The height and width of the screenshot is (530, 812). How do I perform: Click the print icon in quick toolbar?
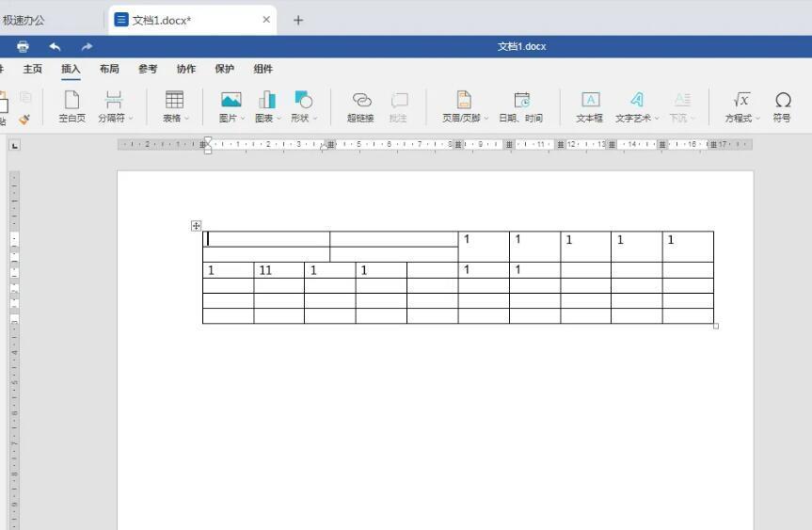pyautogui.click(x=23, y=47)
